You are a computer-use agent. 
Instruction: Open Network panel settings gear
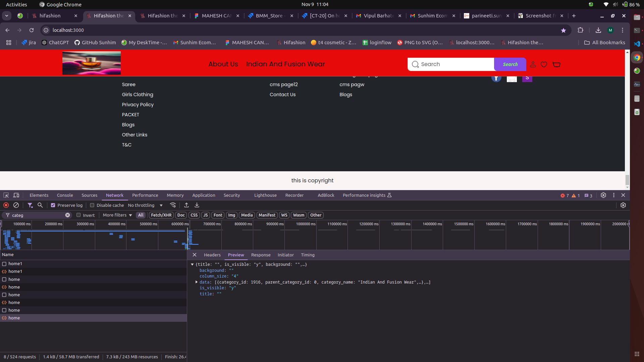click(x=623, y=205)
